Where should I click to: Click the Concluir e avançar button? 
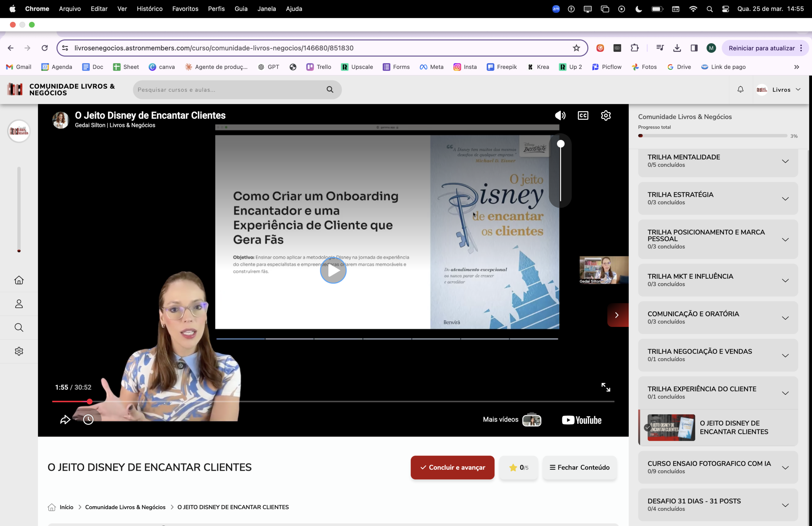(x=452, y=467)
